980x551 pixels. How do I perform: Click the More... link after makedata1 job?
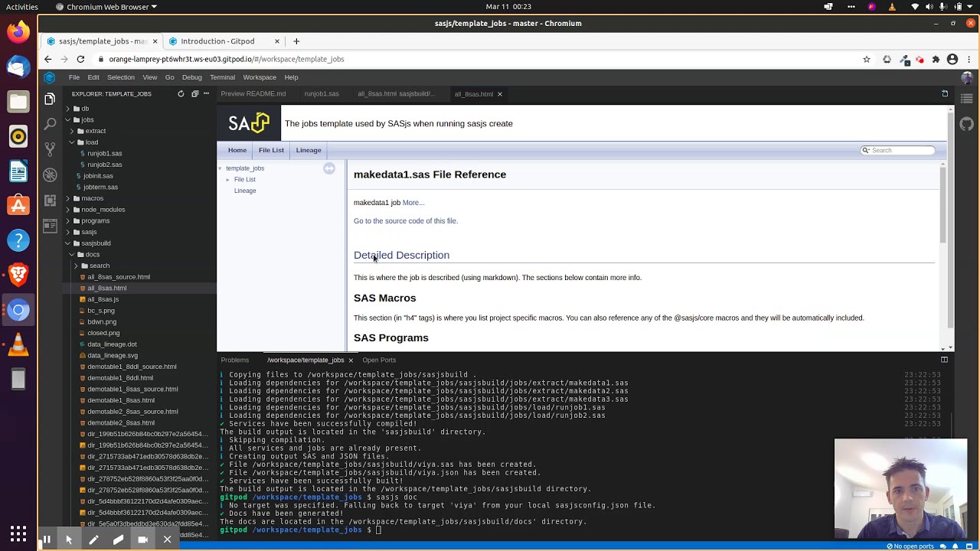pos(413,203)
